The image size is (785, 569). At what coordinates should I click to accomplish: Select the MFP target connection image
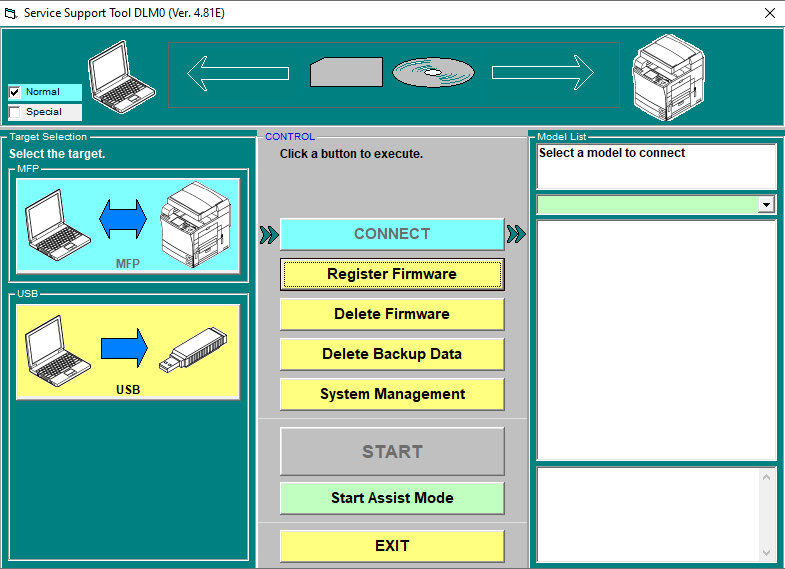128,225
